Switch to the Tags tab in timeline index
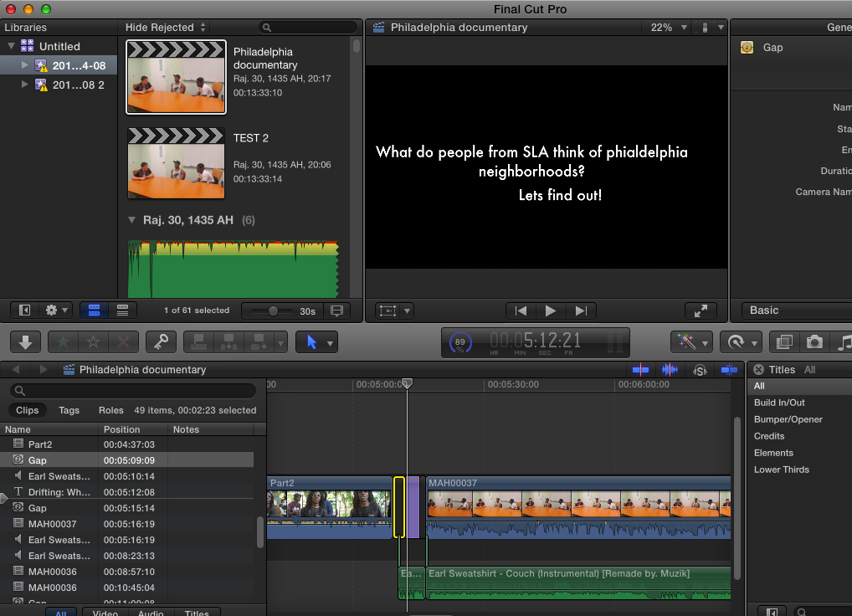 click(69, 410)
